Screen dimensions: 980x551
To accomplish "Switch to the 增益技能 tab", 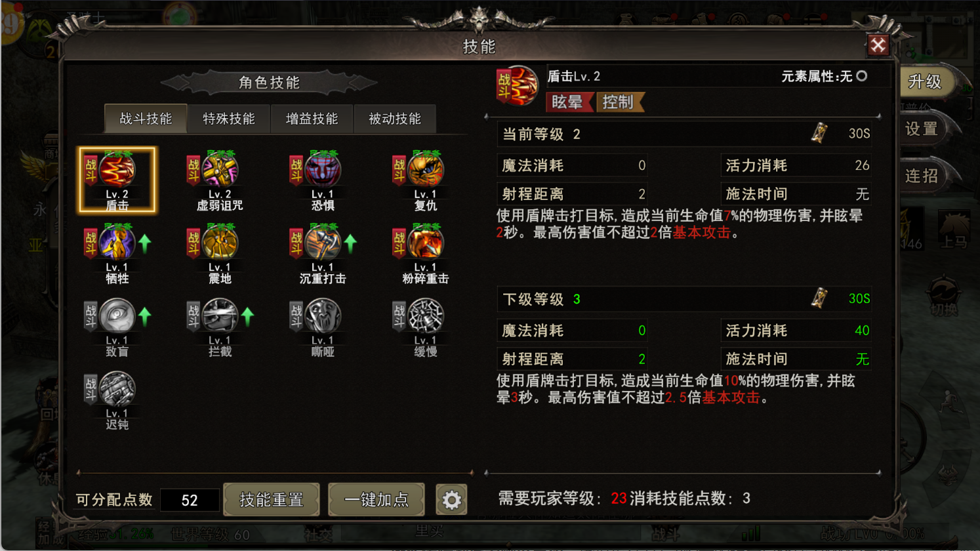I will point(312,119).
